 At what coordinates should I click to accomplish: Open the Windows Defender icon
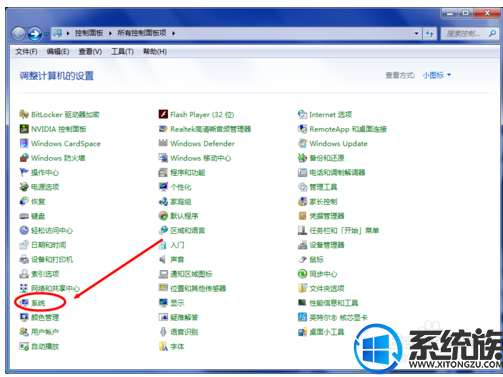click(x=163, y=143)
